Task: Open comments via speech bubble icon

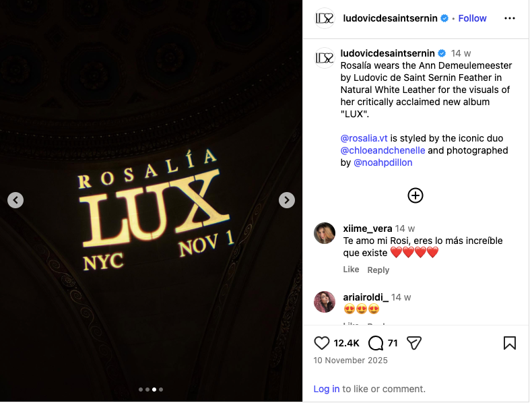Action: 376,343
